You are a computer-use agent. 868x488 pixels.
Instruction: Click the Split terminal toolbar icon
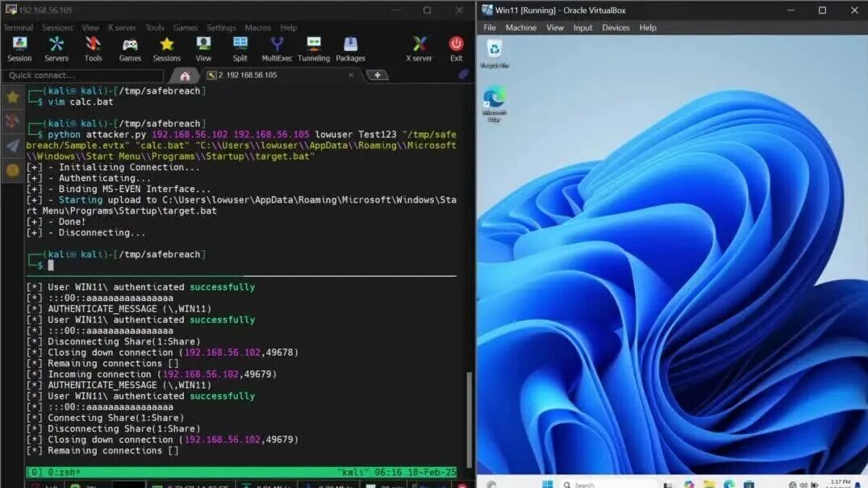click(x=240, y=48)
